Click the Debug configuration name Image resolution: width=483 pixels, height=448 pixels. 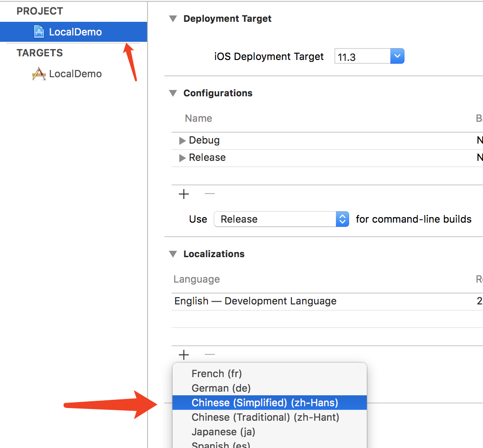pos(204,140)
